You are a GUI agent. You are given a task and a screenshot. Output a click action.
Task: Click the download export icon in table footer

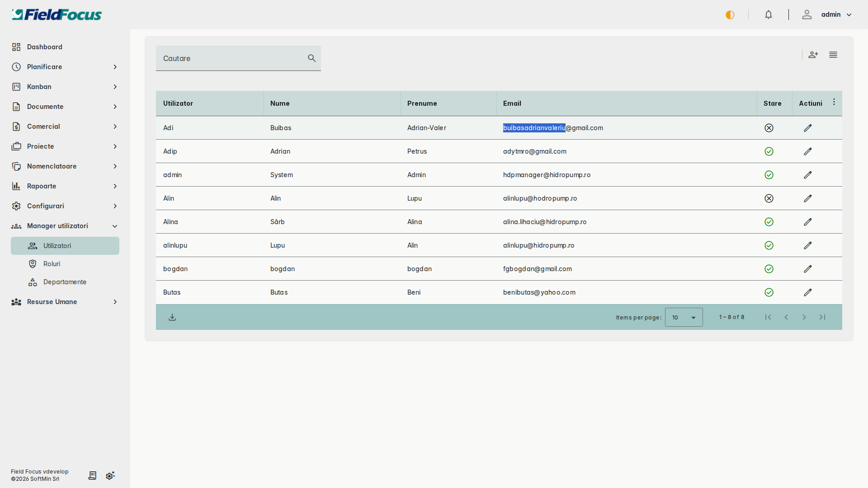pos(172,317)
